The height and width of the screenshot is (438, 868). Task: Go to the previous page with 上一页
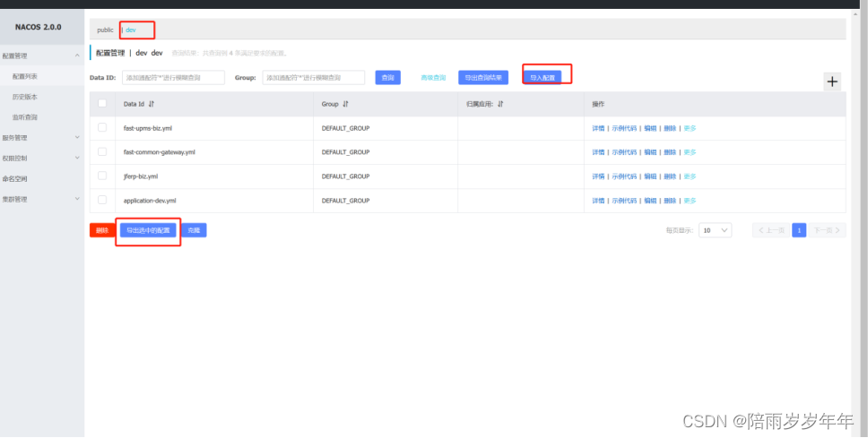point(771,230)
